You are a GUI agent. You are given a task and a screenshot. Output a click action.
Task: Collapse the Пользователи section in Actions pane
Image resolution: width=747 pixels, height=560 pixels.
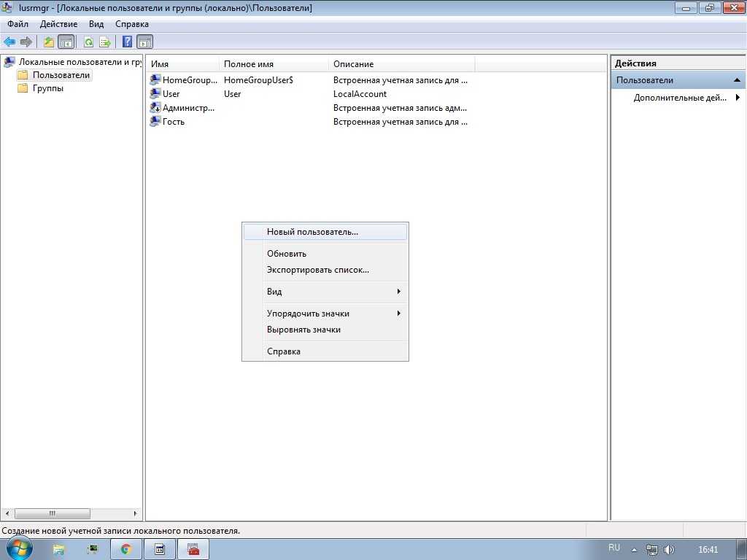tap(737, 80)
